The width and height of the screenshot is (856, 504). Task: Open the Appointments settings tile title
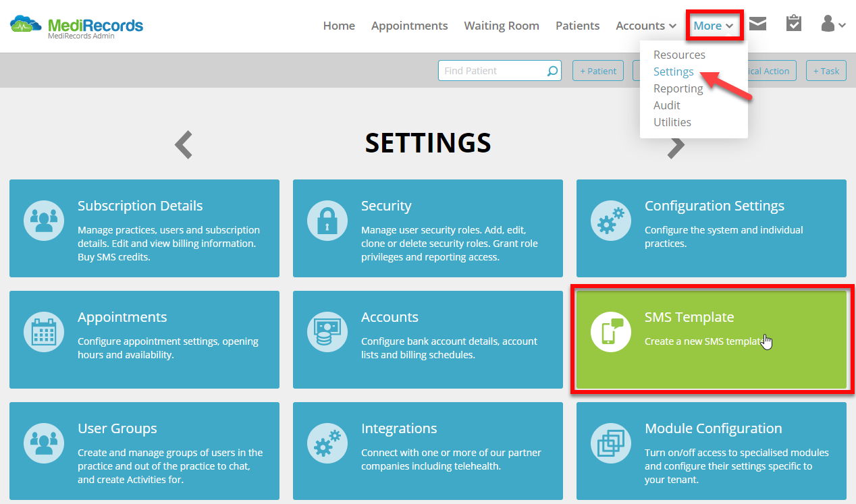click(x=122, y=317)
